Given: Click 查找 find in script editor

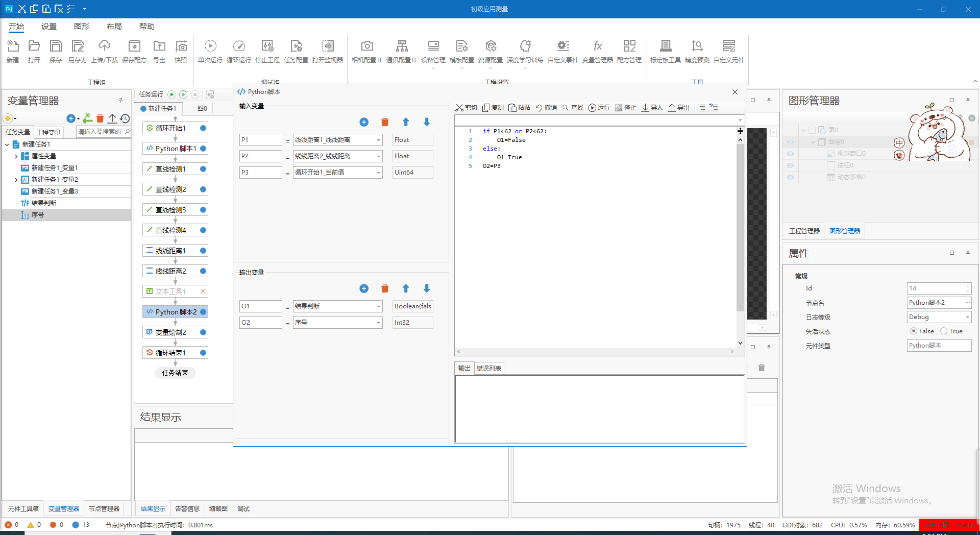Looking at the screenshot, I should click(573, 108).
